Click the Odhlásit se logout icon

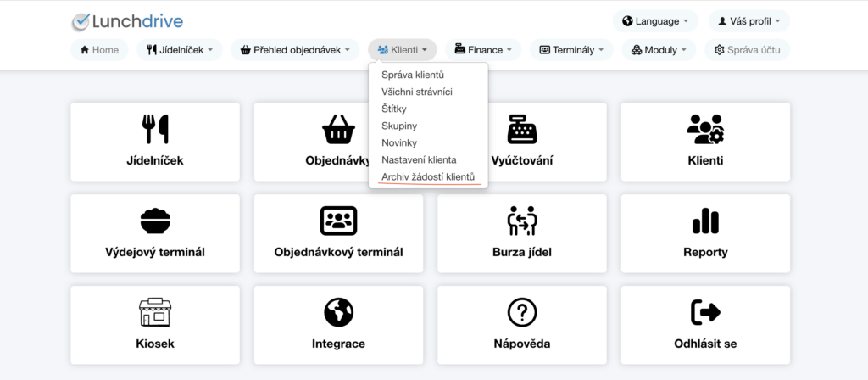click(x=705, y=312)
